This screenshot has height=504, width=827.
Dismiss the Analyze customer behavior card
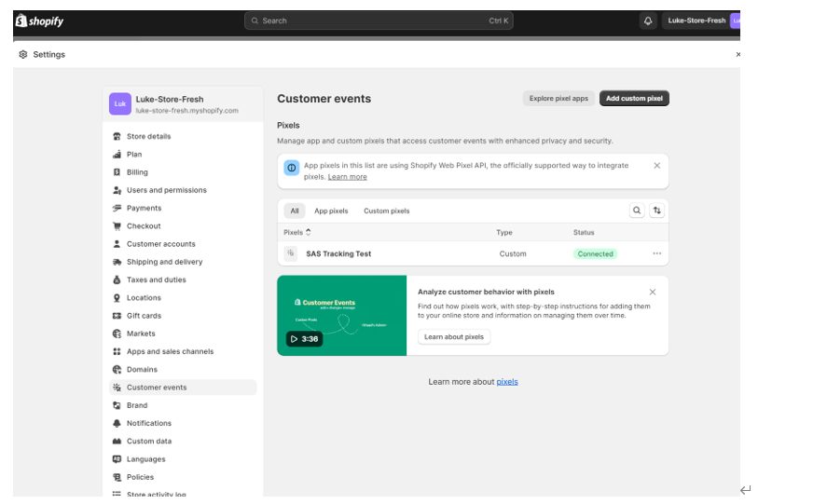click(x=653, y=293)
